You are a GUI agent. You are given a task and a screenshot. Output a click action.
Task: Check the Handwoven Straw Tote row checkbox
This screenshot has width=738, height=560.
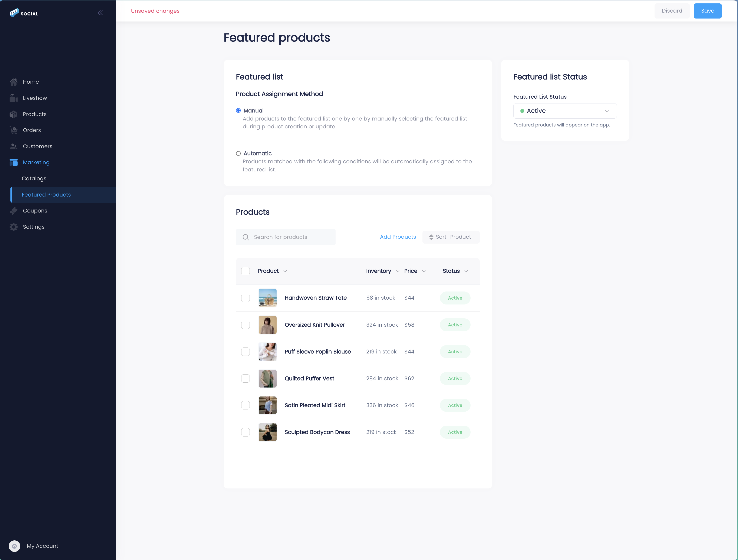(246, 298)
